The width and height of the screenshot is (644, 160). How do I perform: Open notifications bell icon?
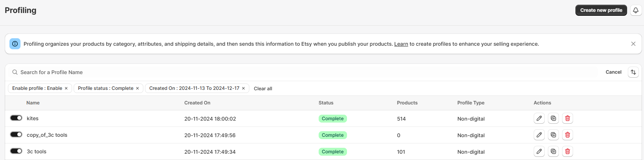pos(636,10)
